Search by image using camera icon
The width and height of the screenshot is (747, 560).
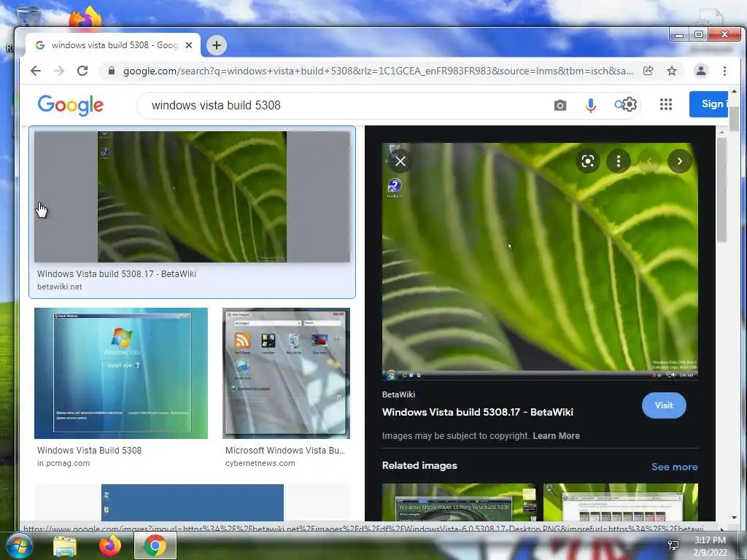(560, 105)
